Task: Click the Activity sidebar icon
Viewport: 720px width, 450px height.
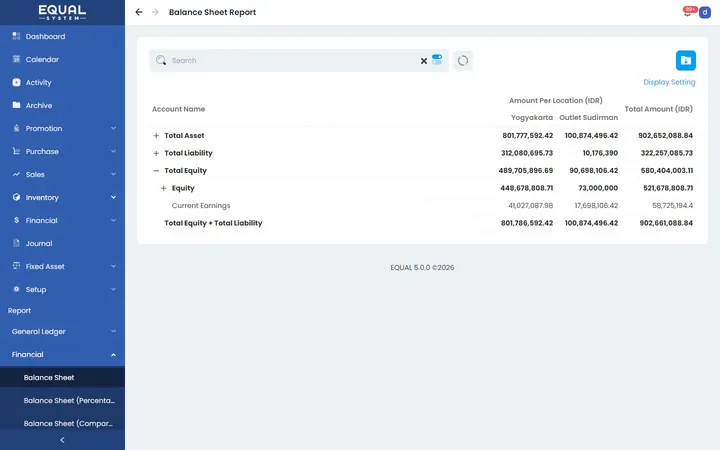Action: pos(17,82)
